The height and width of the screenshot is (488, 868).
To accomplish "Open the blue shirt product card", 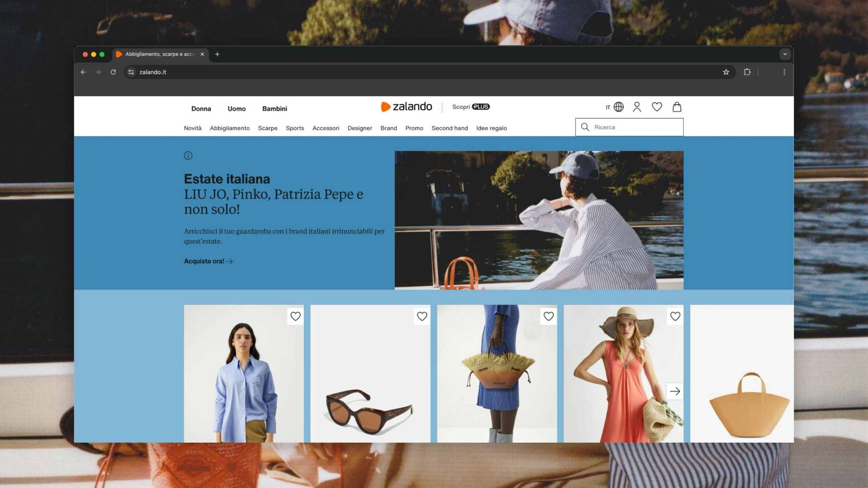I will click(244, 373).
